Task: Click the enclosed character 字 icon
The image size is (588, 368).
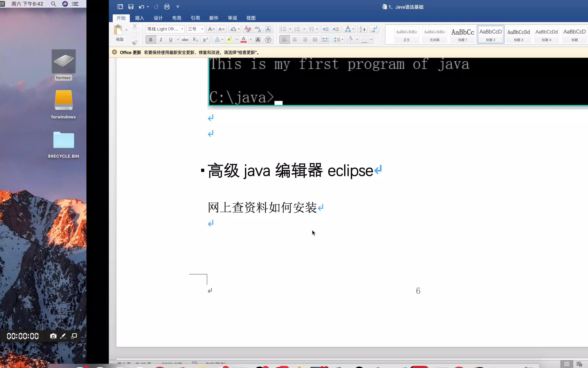Action: coord(268,40)
